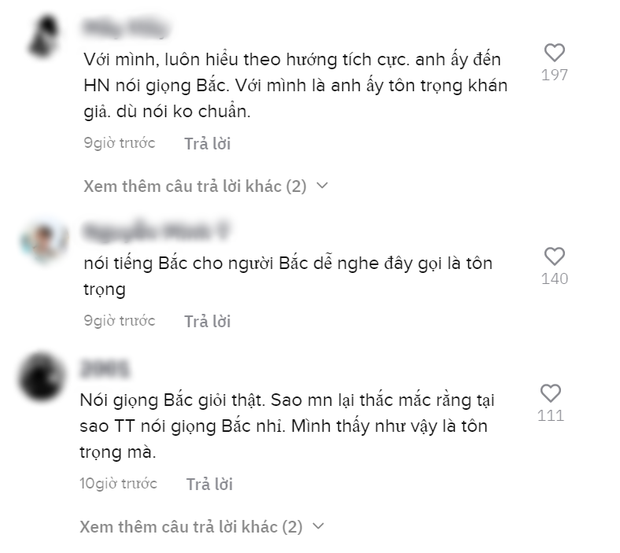Image resolution: width=620 pixels, height=553 pixels.
Task: Reply to the "Nói giọng Bắc giỏi thật" comment
Action: (209, 484)
